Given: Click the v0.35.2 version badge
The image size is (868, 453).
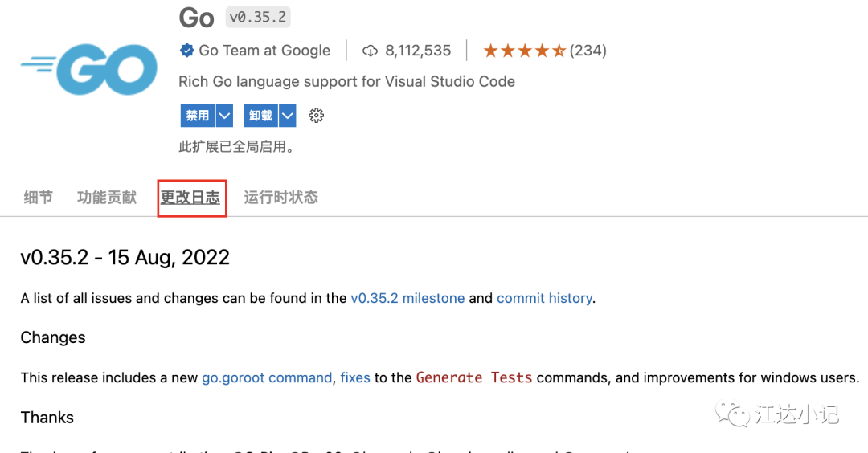Looking at the screenshot, I should (x=258, y=17).
